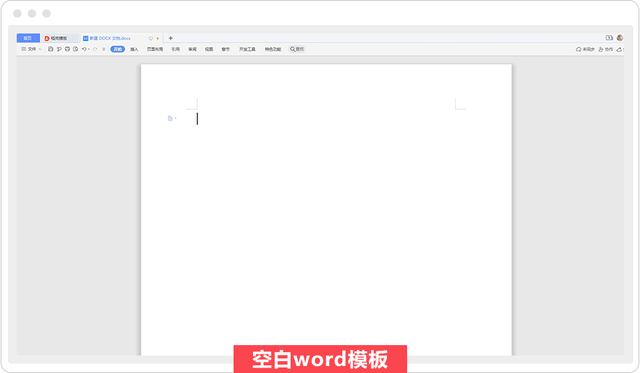Image resolution: width=640 pixels, height=373 pixels.
Task: Click the 协作 collaborate button
Action: pos(606,49)
